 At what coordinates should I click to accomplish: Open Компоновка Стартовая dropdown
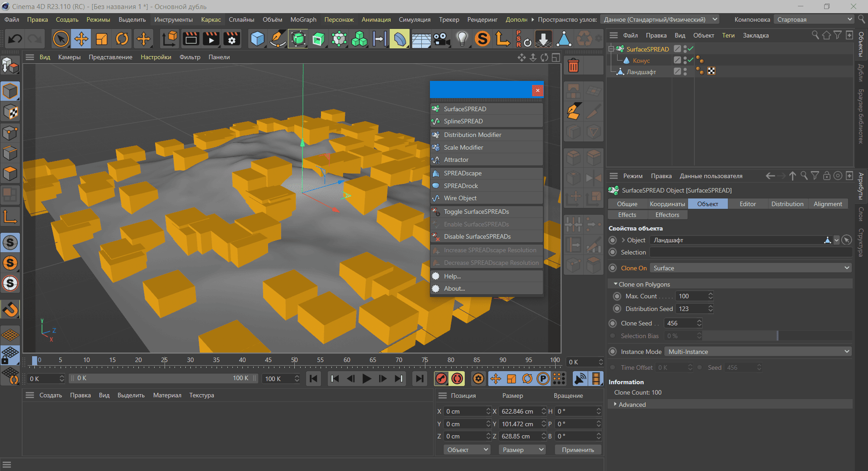(x=814, y=19)
